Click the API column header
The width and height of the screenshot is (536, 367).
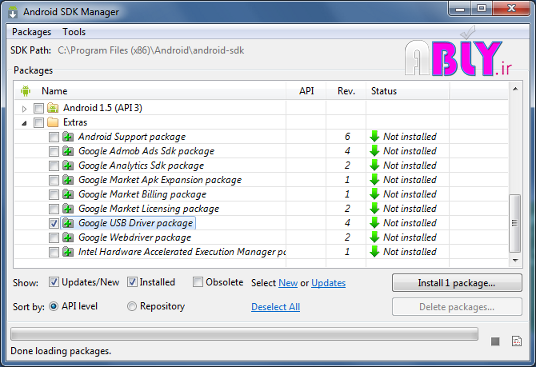coord(306,91)
